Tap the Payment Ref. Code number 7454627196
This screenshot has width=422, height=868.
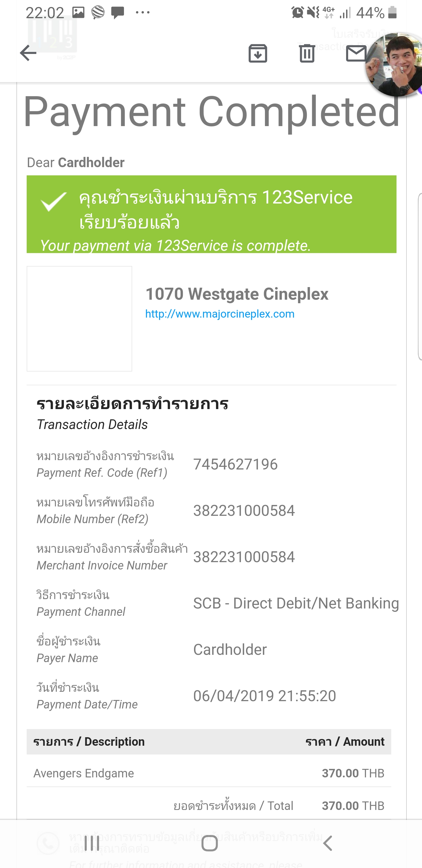click(235, 464)
